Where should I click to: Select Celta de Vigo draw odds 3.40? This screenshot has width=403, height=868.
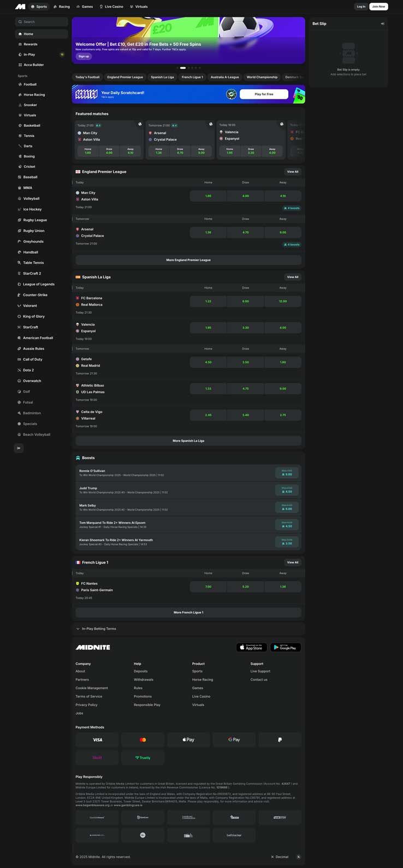[246, 415]
